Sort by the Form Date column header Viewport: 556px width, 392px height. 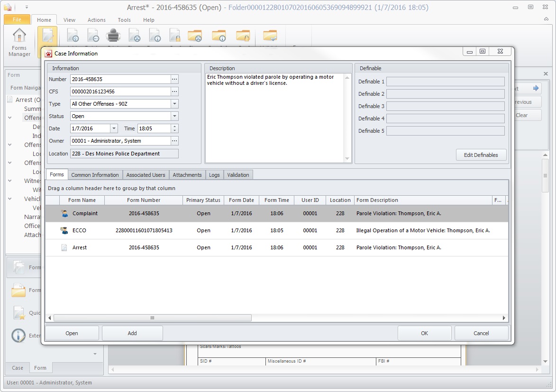click(241, 200)
